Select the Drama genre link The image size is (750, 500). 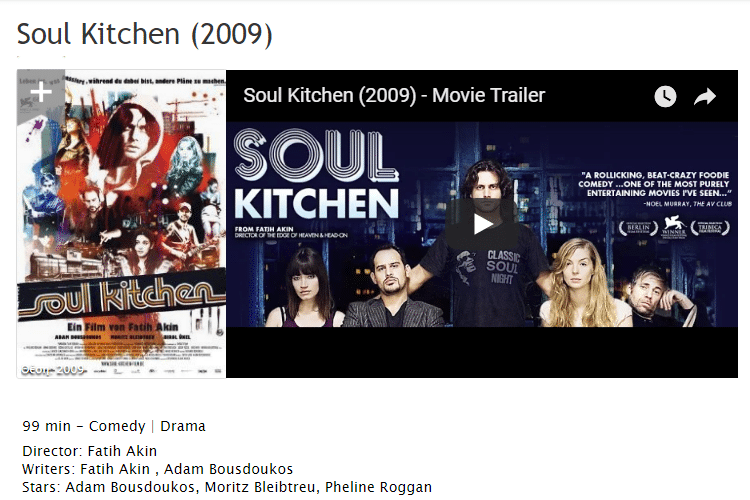[x=183, y=426]
